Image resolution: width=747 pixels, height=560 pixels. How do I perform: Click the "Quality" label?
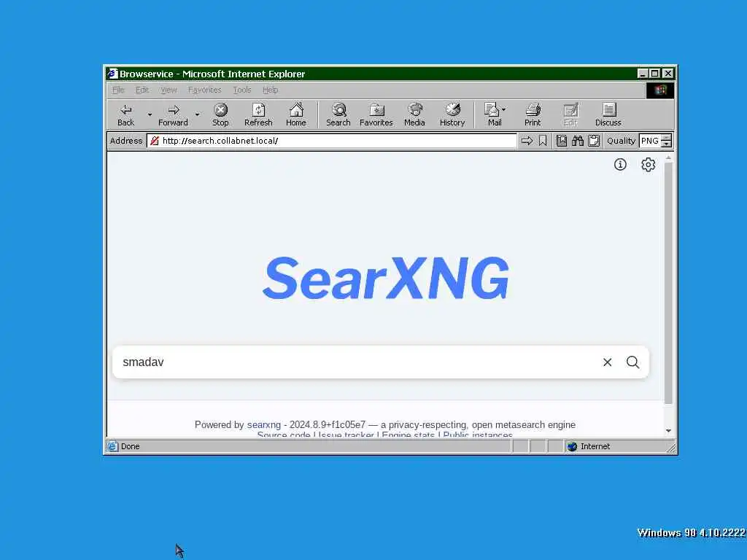[621, 141]
